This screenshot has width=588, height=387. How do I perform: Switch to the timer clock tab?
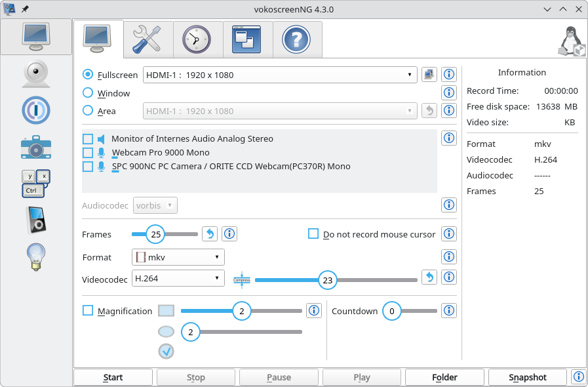[198, 39]
